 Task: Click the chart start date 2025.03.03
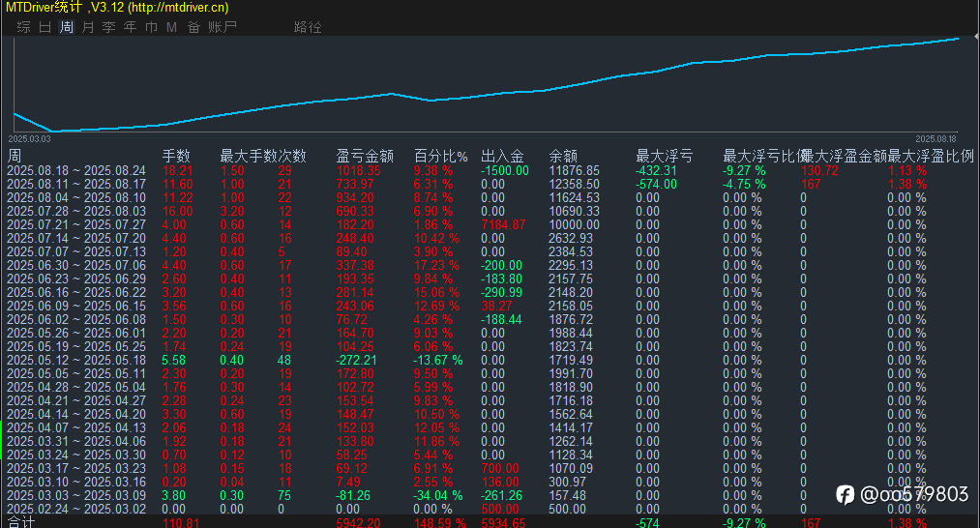pyautogui.click(x=29, y=138)
